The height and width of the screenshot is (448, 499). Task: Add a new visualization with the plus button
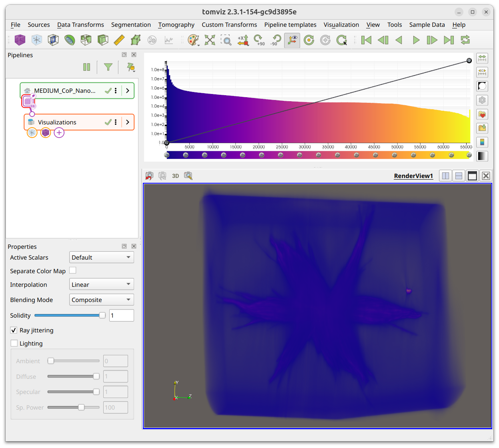click(59, 133)
